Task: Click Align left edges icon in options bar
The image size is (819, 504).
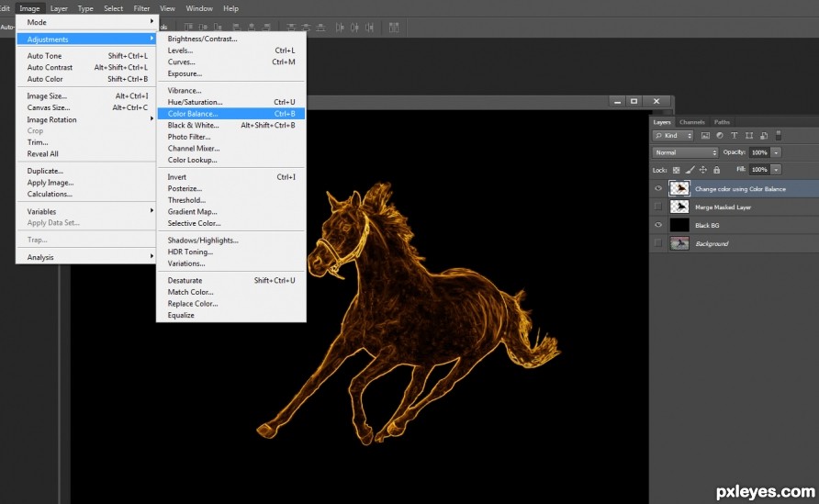Action: (x=237, y=28)
